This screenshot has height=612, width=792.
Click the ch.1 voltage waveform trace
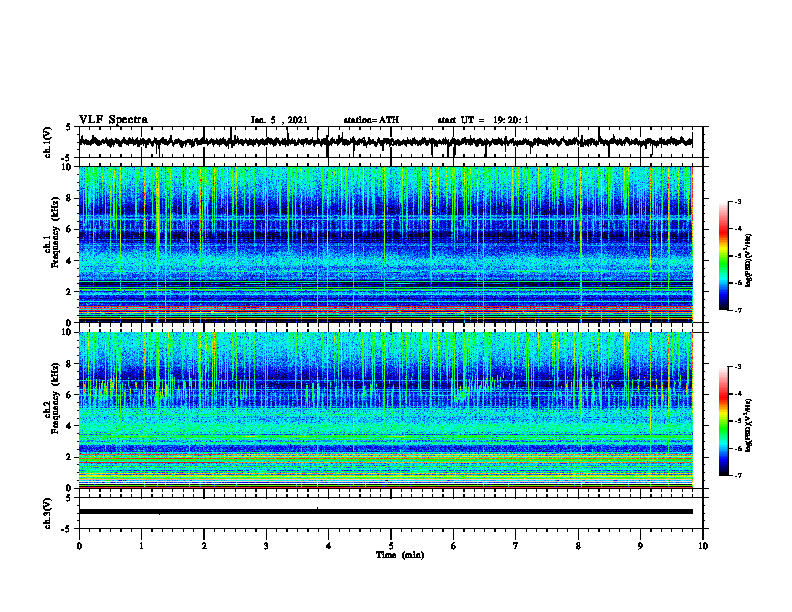(x=385, y=142)
